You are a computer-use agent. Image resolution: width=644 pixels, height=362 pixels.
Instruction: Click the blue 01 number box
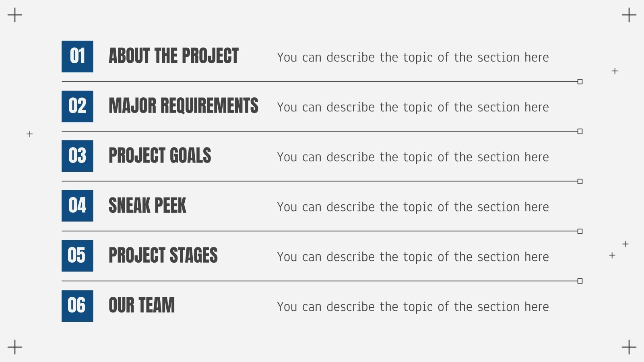click(77, 56)
